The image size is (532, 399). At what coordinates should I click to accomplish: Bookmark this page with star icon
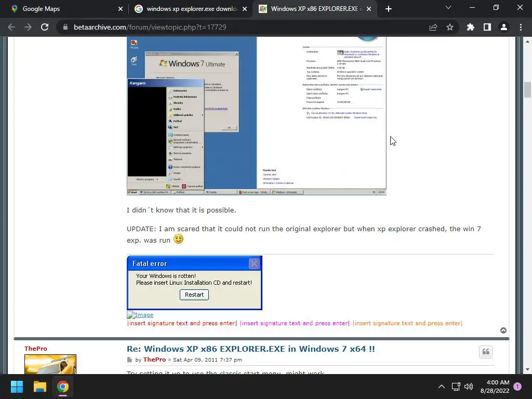point(450,27)
